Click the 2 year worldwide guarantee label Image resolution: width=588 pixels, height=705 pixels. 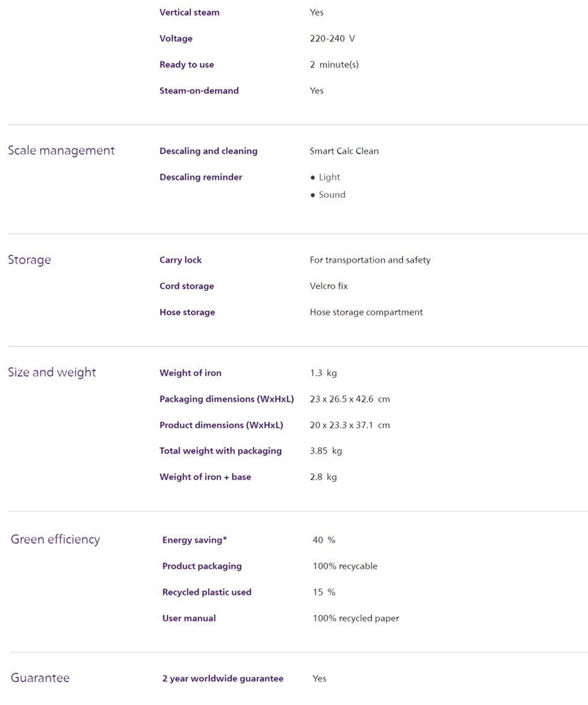[x=223, y=679]
